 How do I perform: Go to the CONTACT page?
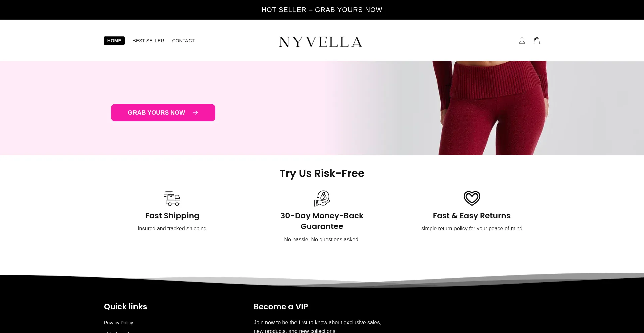coord(183,41)
